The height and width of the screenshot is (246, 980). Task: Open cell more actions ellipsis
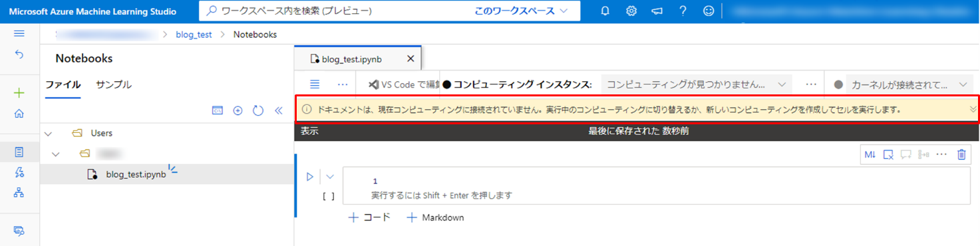(941, 154)
